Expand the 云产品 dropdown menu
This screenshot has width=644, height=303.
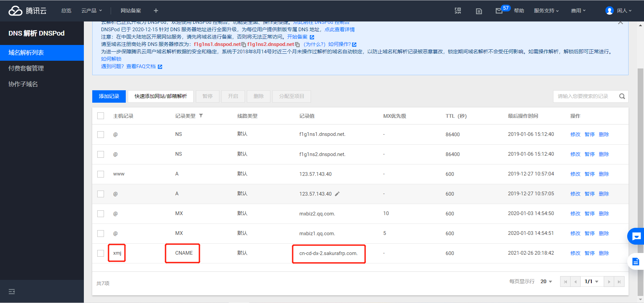pos(92,11)
